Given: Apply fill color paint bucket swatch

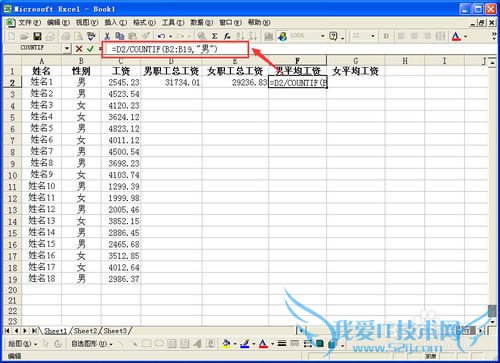Looking at the screenshot, I should coord(227,343).
